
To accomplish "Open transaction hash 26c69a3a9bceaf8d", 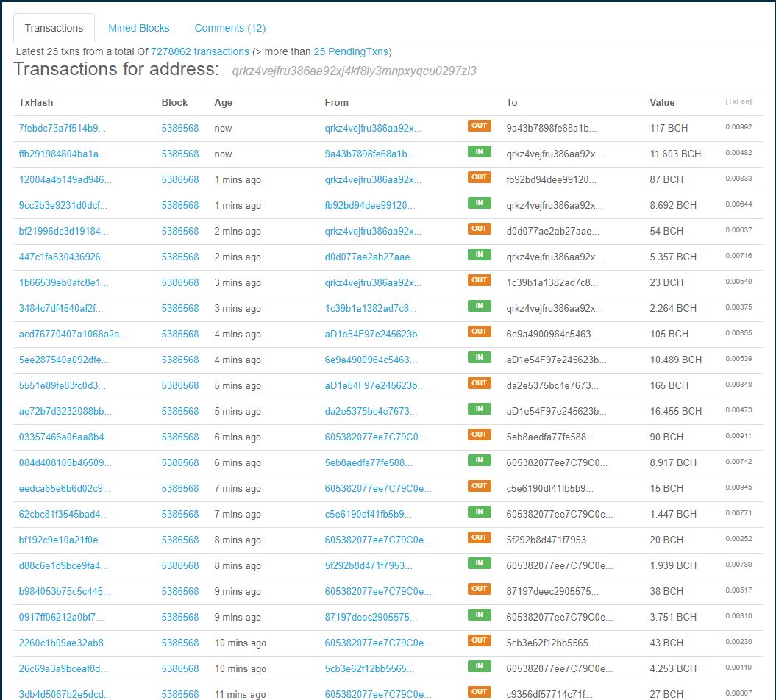I will pyautogui.click(x=63, y=668).
